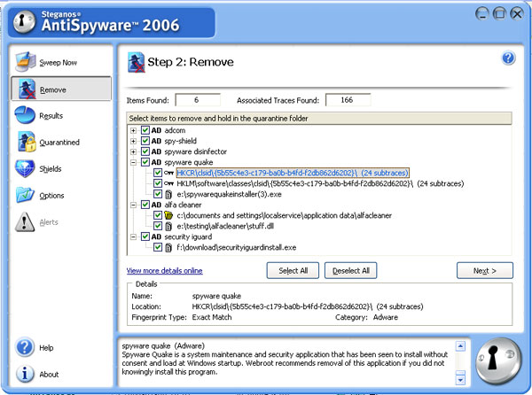Click file icon next to securityiguardinstall.exe
Viewport: 532px width, 395px height.
(168, 248)
